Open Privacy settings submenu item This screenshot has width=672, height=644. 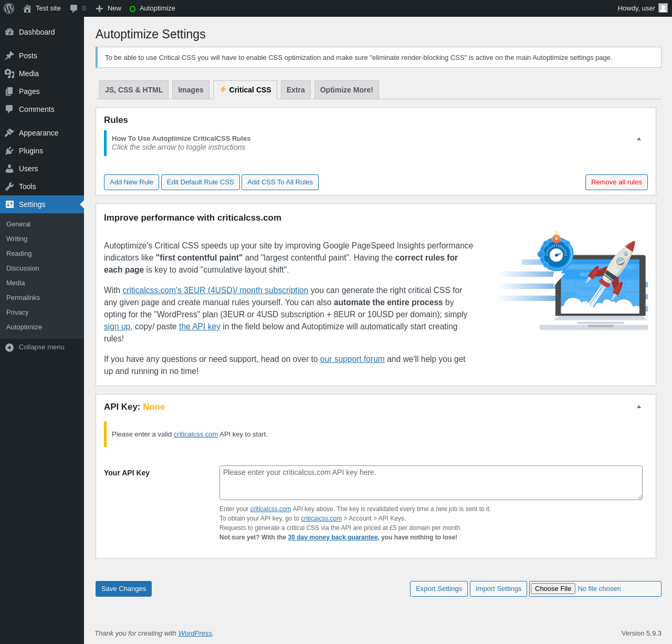pyautogui.click(x=42, y=312)
